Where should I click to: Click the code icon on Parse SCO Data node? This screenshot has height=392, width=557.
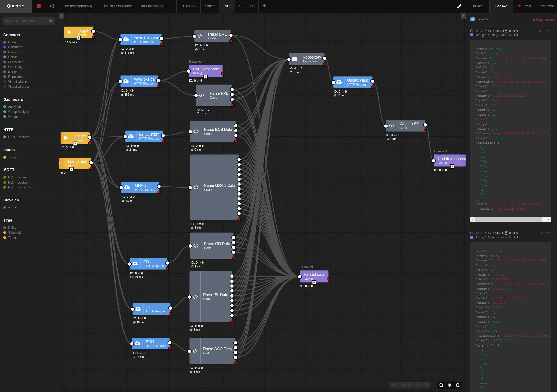coord(195,351)
